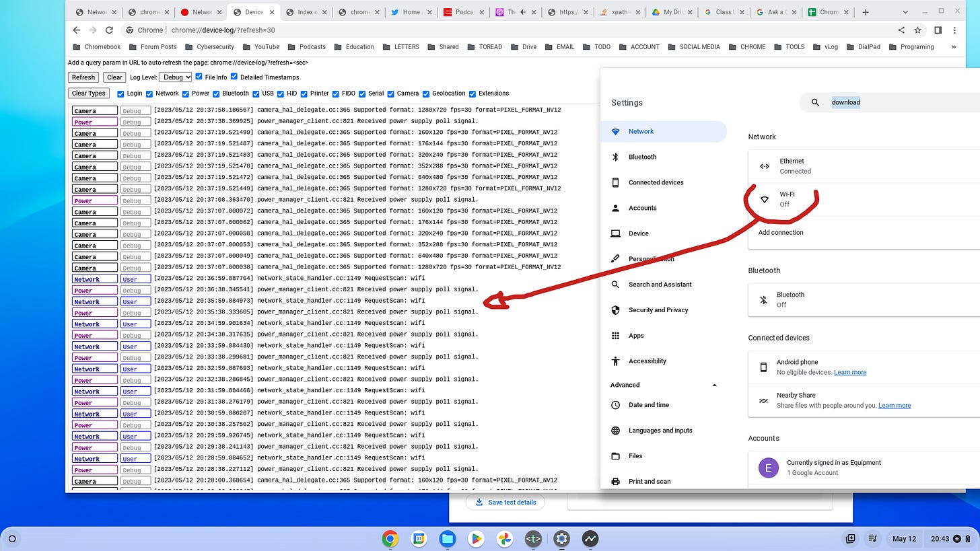Click the share icon in address bar
Image resolution: width=980 pixels, height=551 pixels.
tap(901, 30)
